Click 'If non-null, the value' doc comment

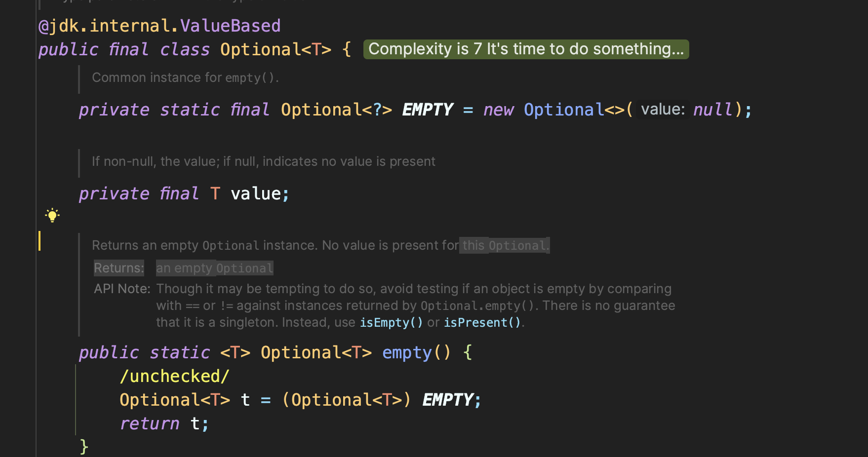(x=264, y=162)
